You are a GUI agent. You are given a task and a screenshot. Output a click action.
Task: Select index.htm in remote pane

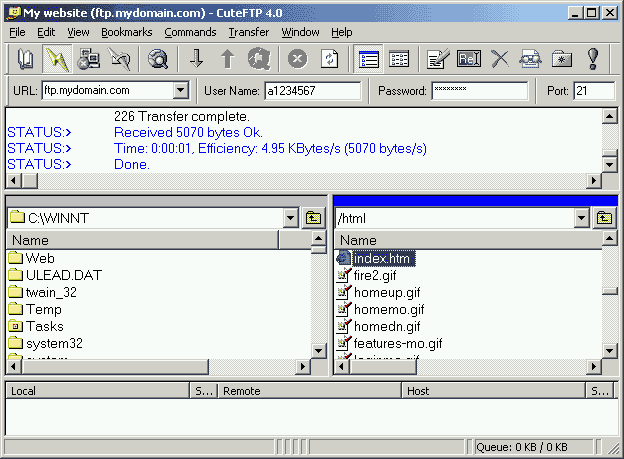coord(375,258)
